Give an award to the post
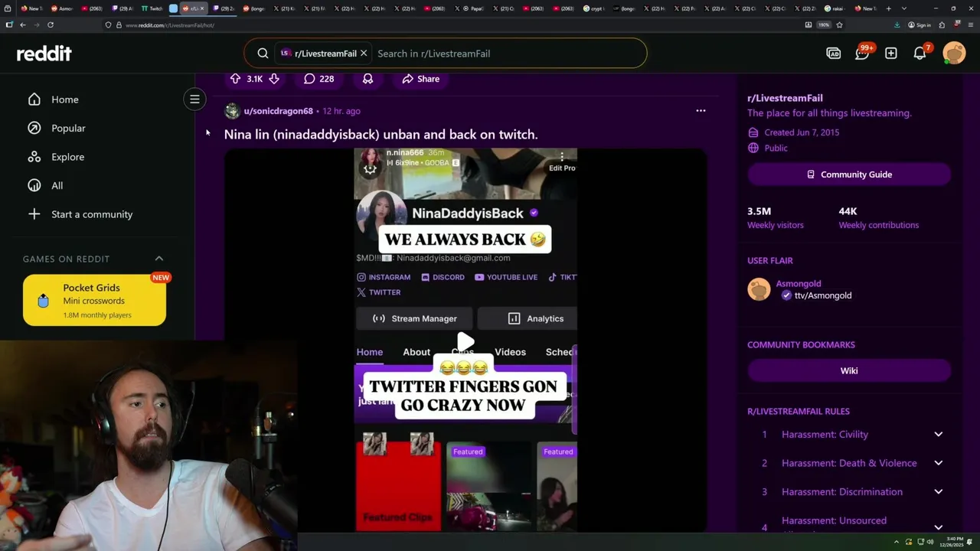The height and width of the screenshot is (551, 980). (x=368, y=79)
